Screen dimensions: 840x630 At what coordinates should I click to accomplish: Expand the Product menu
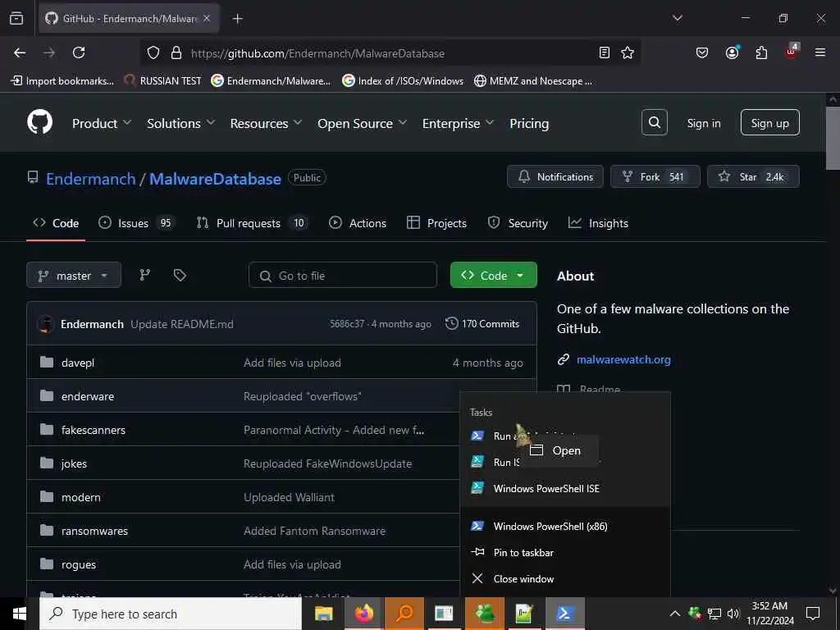[102, 123]
